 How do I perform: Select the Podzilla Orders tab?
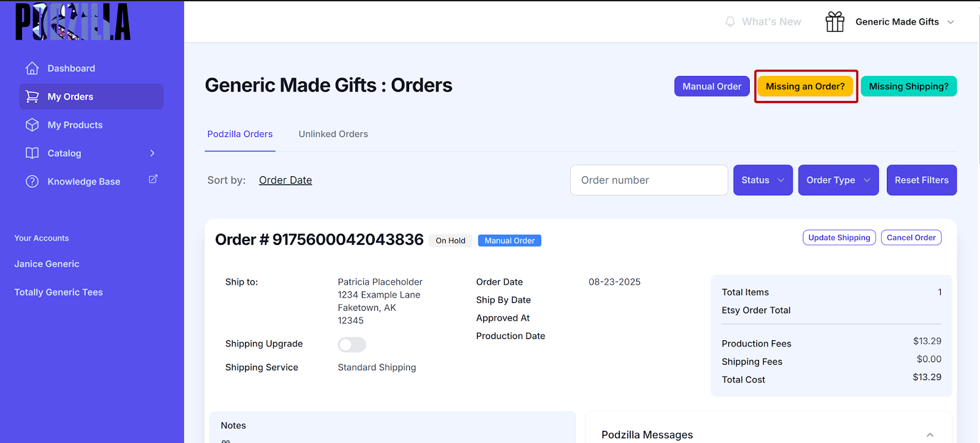pos(240,134)
